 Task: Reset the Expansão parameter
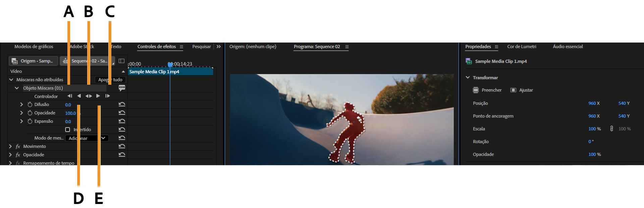[122, 121]
